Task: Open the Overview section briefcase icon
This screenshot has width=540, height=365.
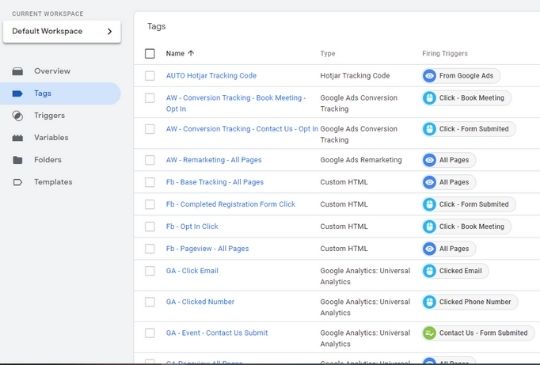Action: pos(18,71)
